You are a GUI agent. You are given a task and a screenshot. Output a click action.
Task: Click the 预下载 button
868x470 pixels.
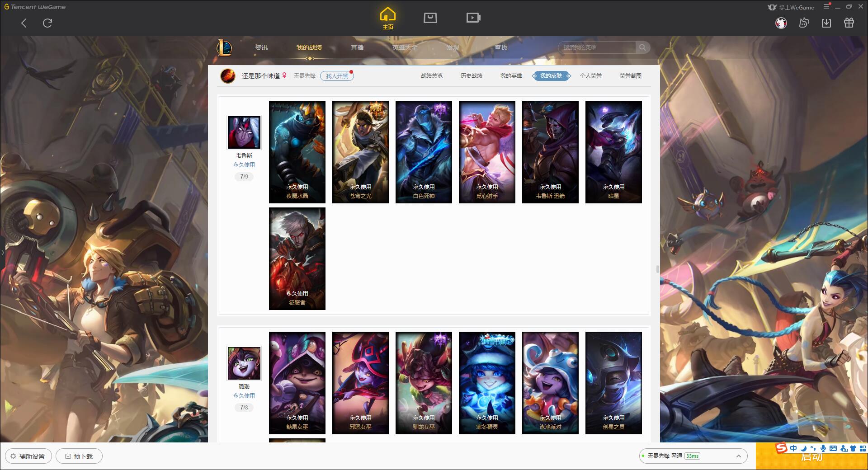click(79, 456)
